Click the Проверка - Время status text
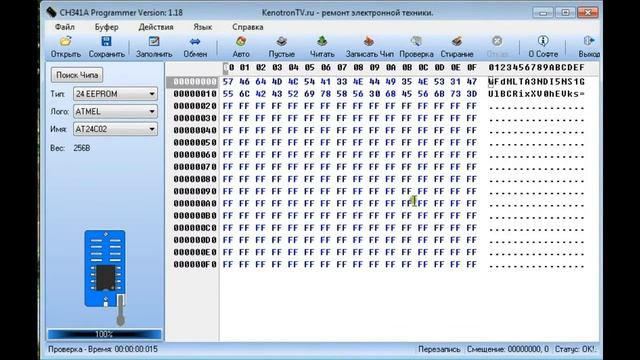 click(103, 349)
